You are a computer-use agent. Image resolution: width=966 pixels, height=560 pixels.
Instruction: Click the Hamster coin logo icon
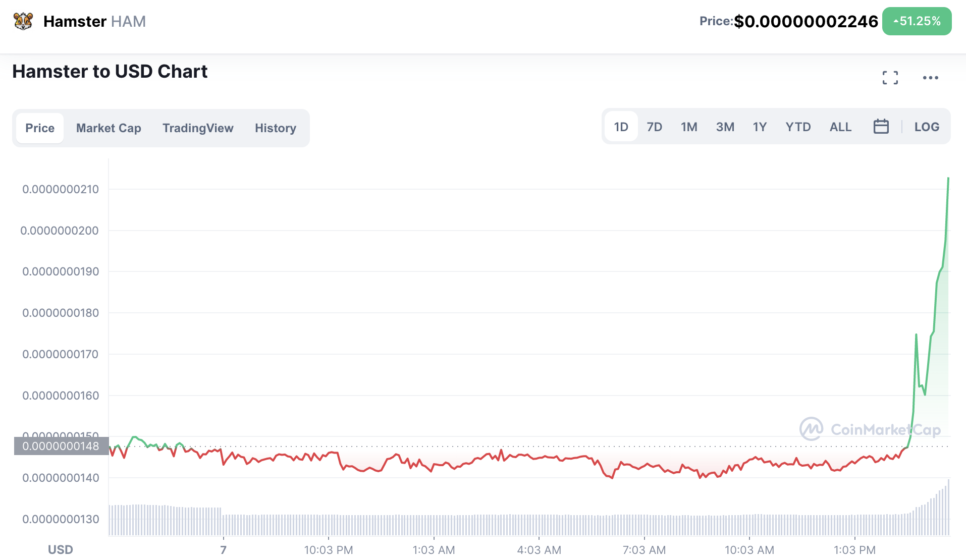coord(23,21)
